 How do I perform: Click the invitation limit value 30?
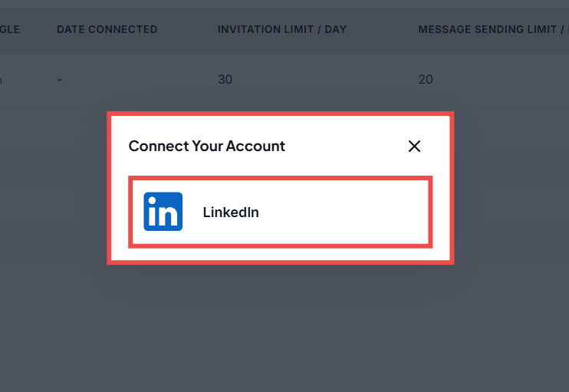(225, 80)
